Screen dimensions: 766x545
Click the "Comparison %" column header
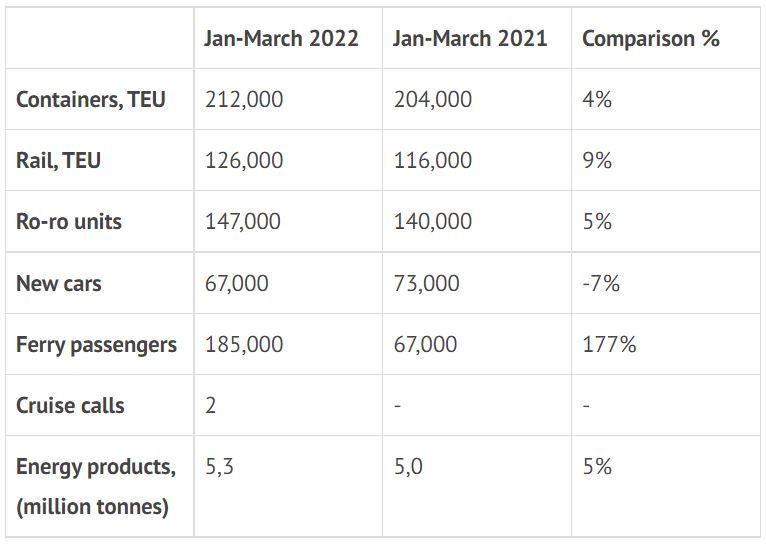[651, 38]
